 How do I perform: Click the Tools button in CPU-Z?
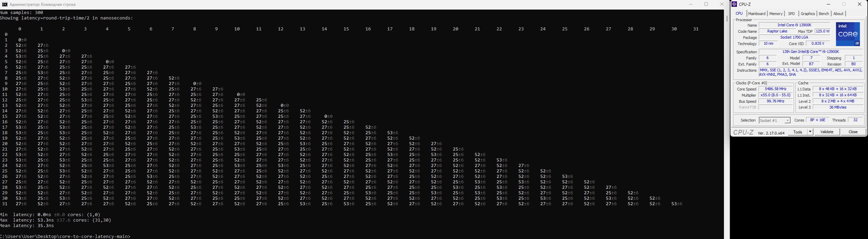(798, 132)
